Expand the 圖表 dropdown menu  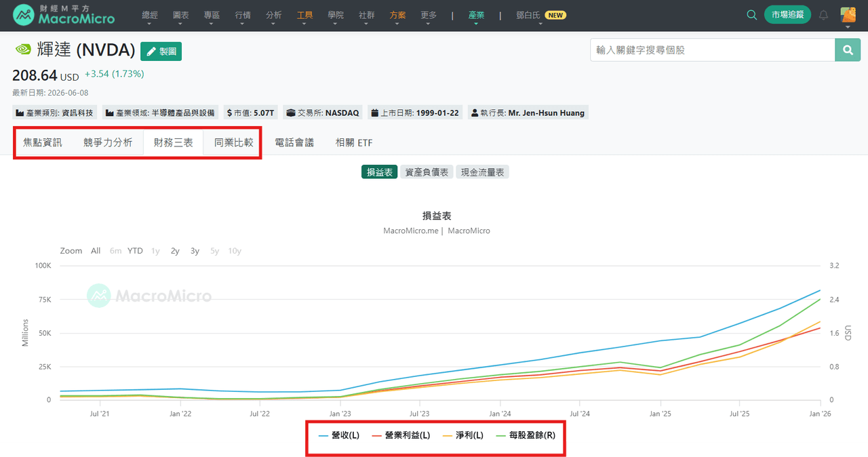click(181, 15)
